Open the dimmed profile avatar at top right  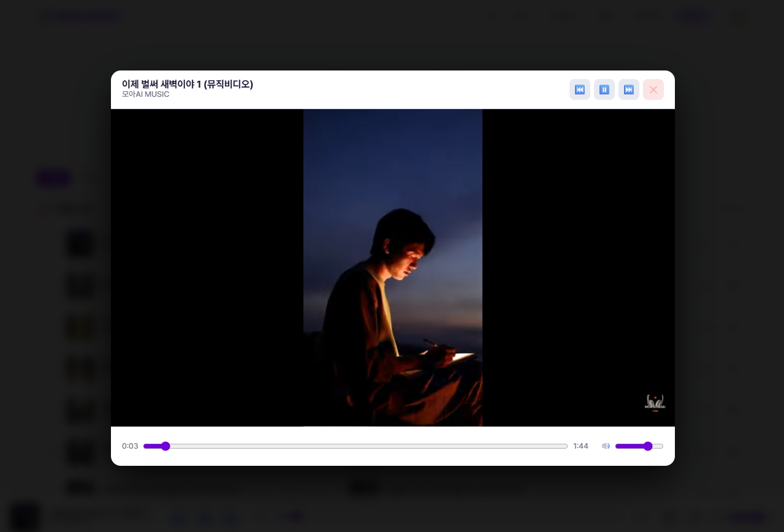(x=737, y=17)
